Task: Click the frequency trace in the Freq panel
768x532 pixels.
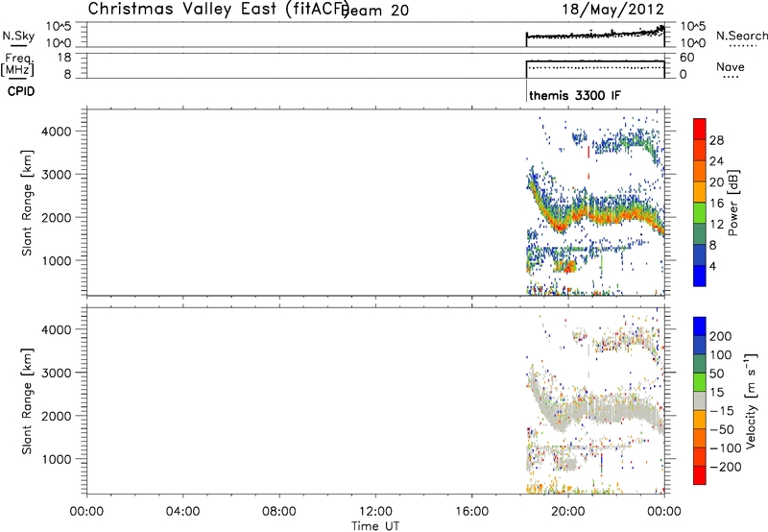Action: coord(595,61)
